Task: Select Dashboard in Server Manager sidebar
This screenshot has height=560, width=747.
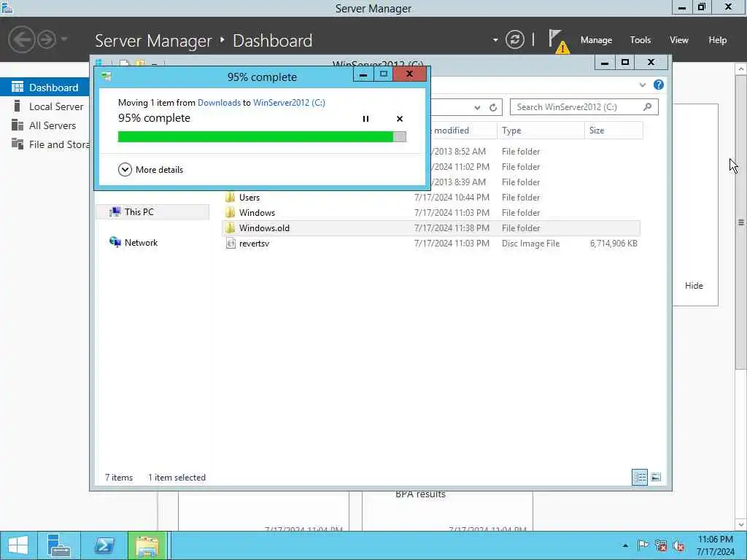Action: tap(44, 87)
